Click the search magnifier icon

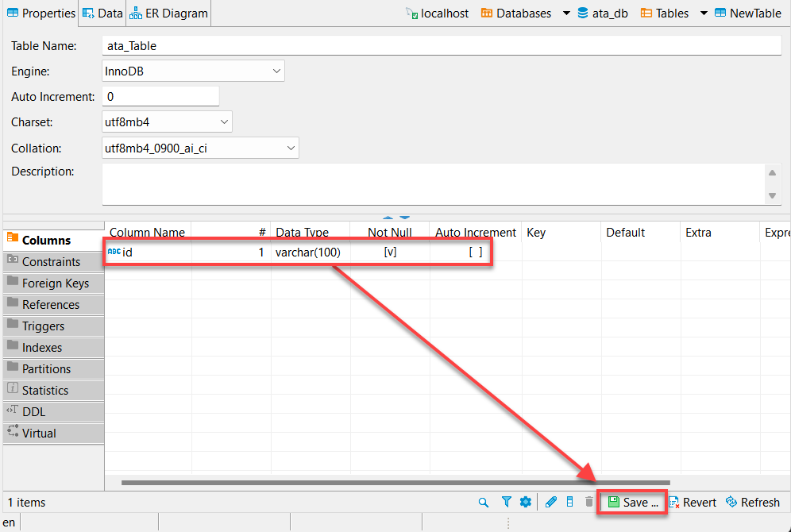point(484,503)
